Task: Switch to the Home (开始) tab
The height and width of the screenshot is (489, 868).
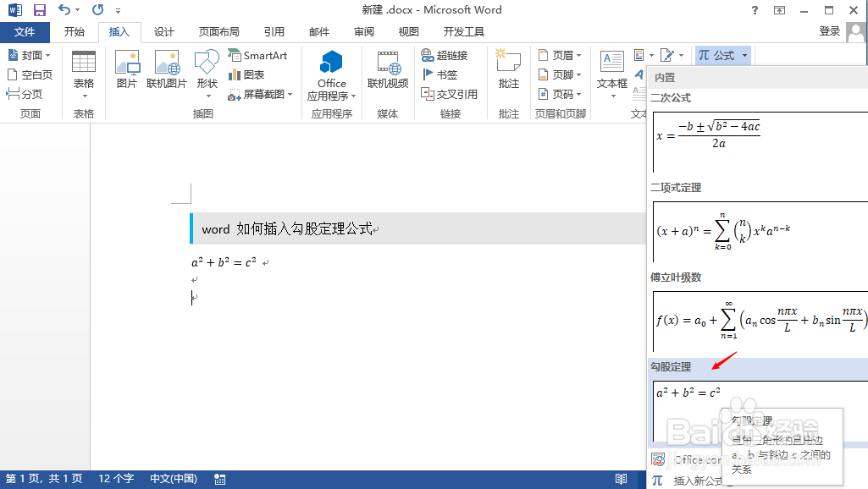Action: coord(75,32)
